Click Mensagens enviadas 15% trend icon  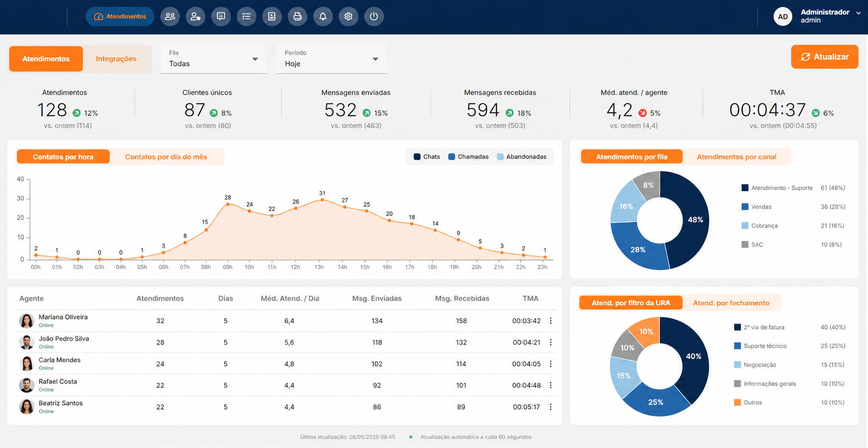point(366,113)
